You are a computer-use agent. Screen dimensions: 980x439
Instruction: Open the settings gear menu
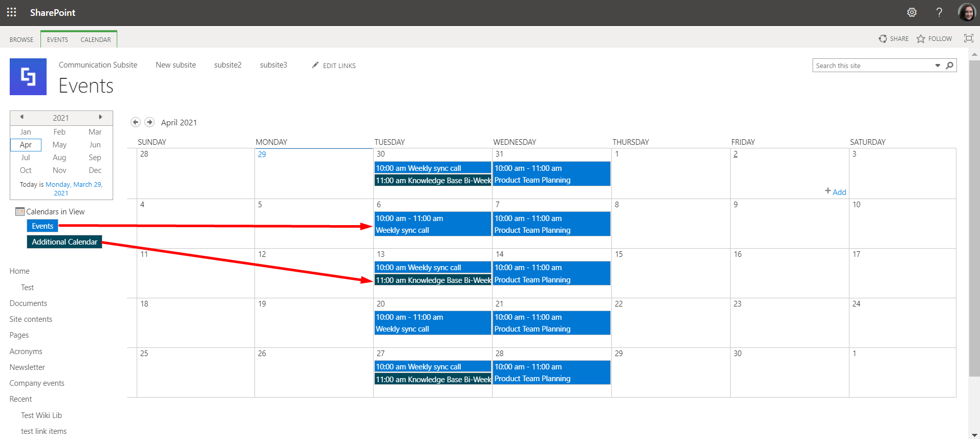tap(912, 12)
